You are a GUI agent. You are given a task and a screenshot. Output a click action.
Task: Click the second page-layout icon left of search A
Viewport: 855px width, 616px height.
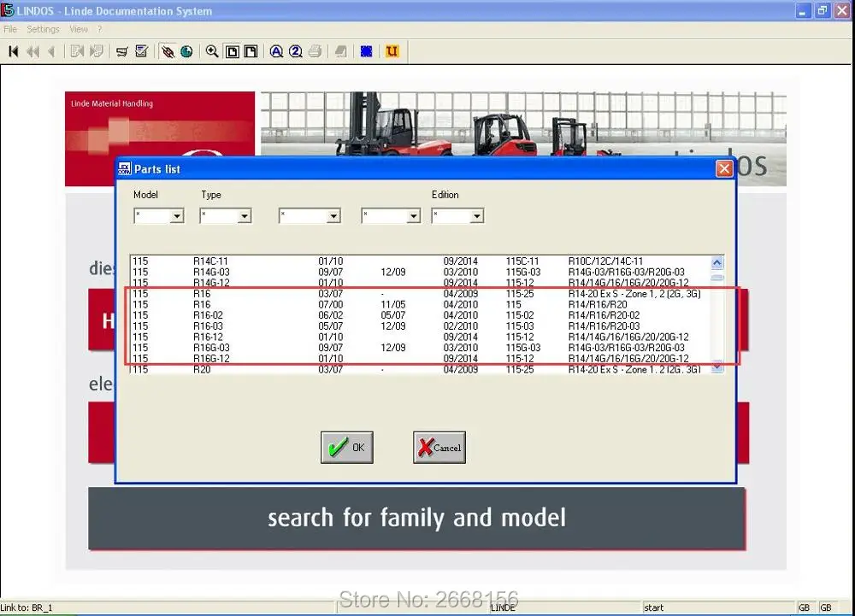coord(251,52)
